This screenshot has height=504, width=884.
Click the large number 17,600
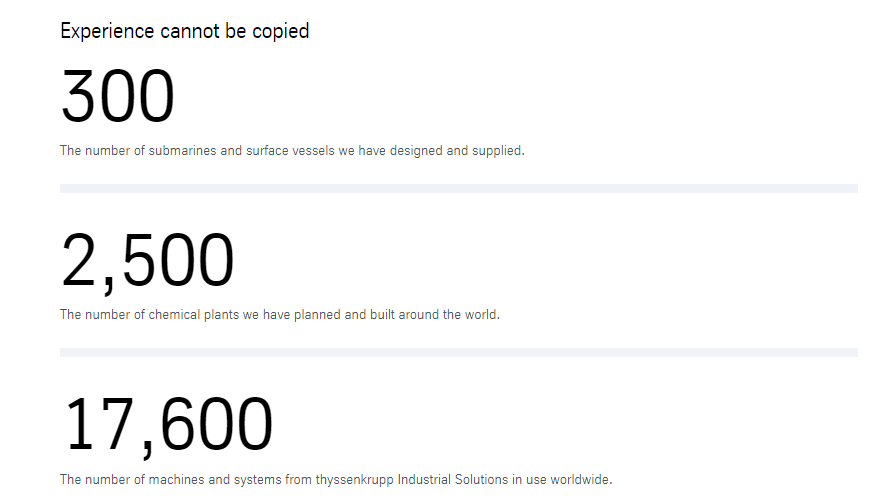[x=169, y=425]
